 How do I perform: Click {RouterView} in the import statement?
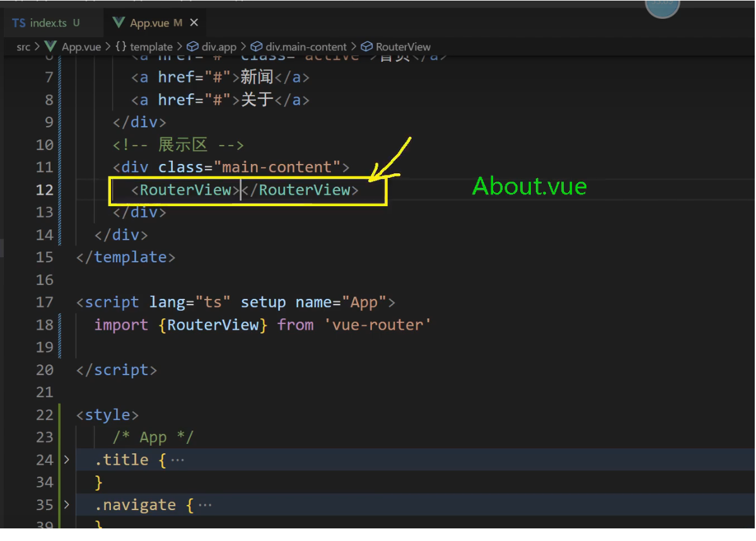[x=212, y=325]
